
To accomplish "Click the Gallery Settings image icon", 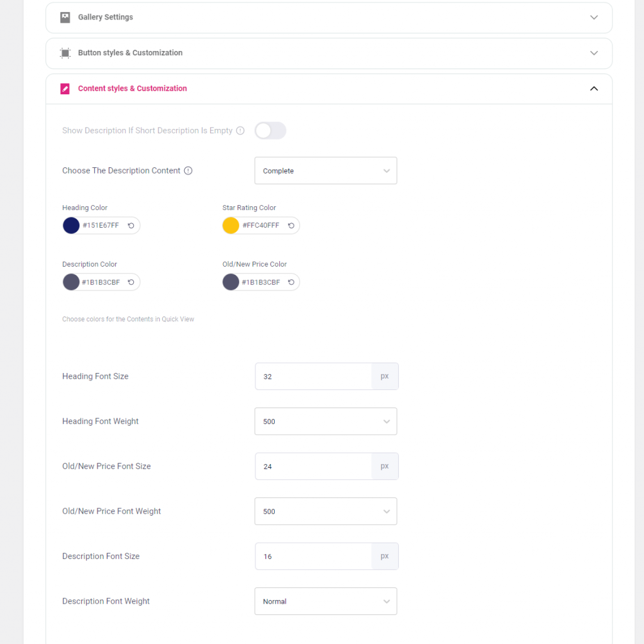I will (65, 17).
